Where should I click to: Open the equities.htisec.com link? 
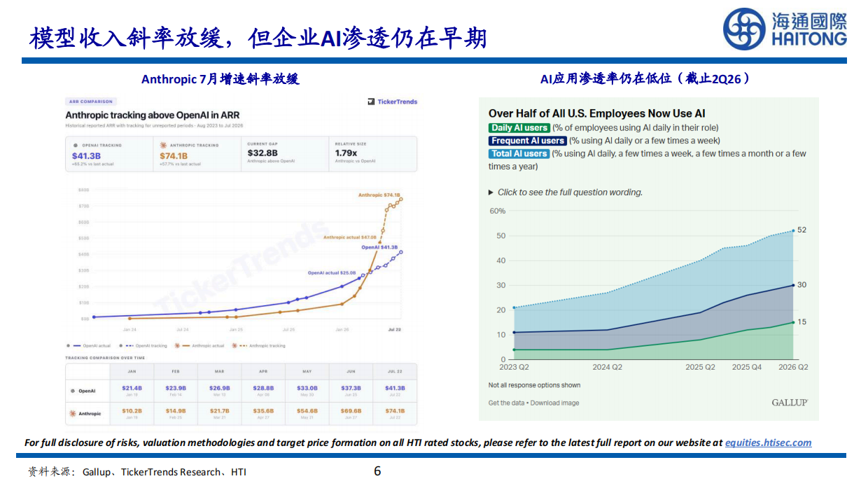[768, 442]
